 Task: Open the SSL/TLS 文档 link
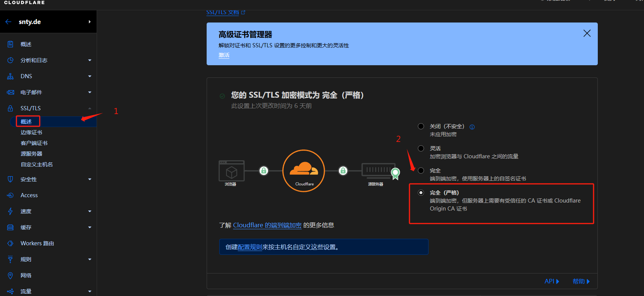pyautogui.click(x=225, y=12)
